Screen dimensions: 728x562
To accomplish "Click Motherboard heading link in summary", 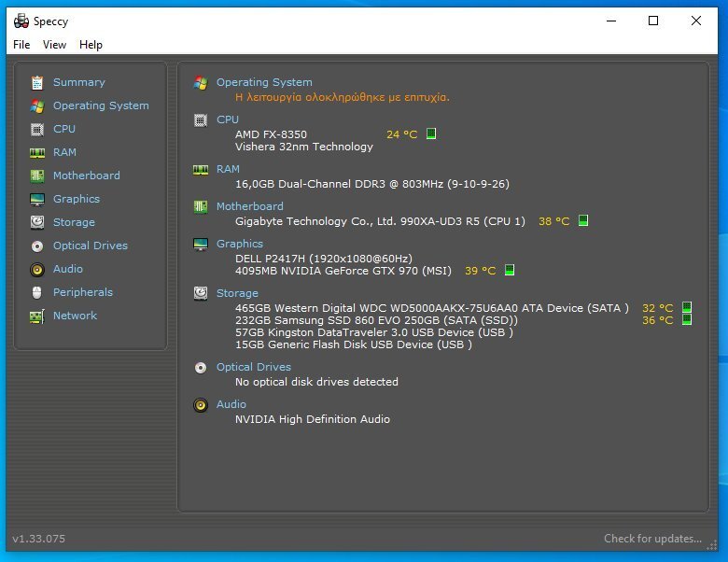I will 250,206.
